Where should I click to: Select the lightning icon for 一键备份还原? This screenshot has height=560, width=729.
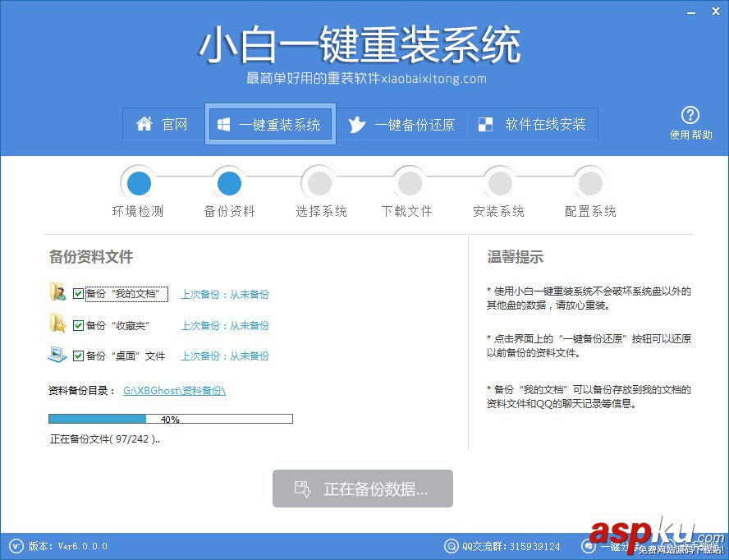coord(357,124)
